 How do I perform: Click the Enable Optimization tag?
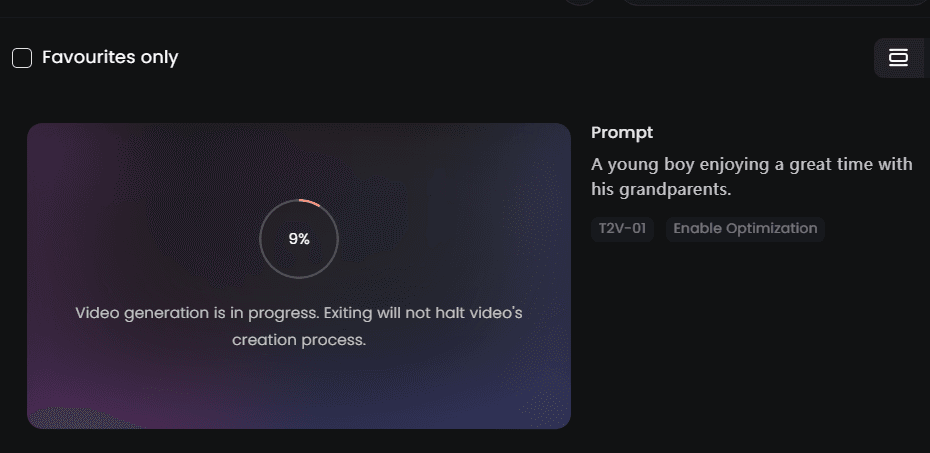pyautogui.click(x=745, y=229)
